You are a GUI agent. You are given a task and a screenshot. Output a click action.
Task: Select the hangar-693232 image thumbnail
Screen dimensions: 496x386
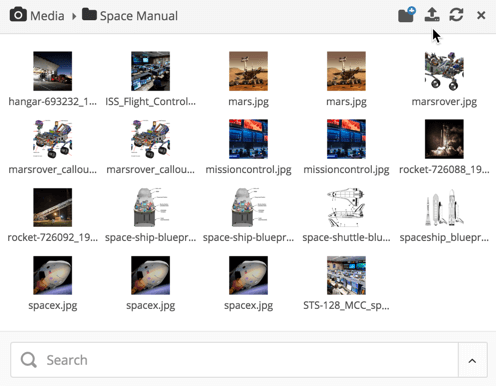(53, 71)
